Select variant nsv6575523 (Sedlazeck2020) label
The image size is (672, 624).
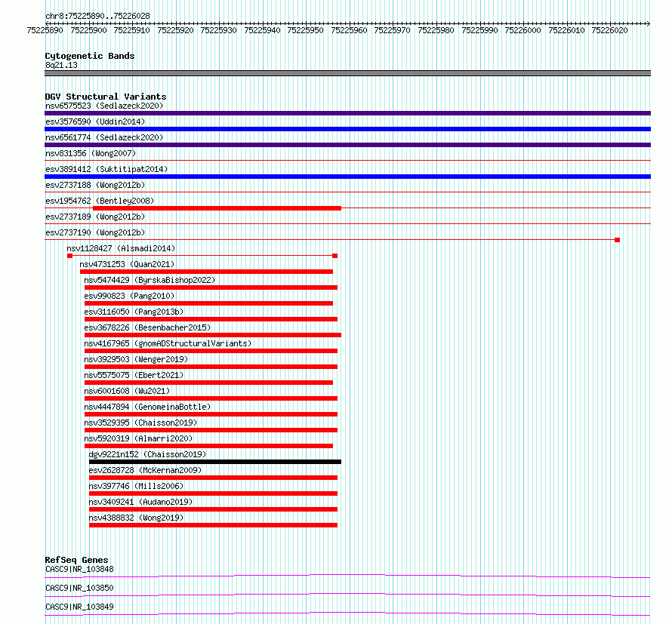coord(104,106)
